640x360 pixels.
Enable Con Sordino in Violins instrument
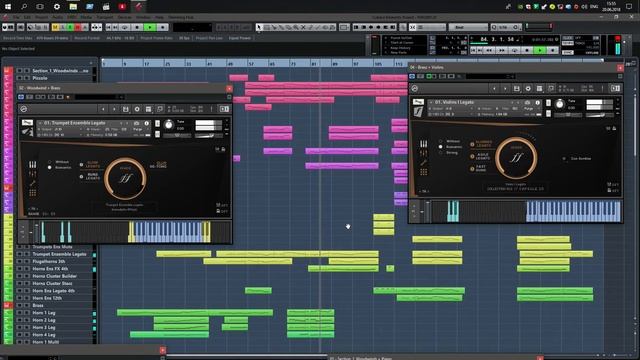[x=578, y=158]
